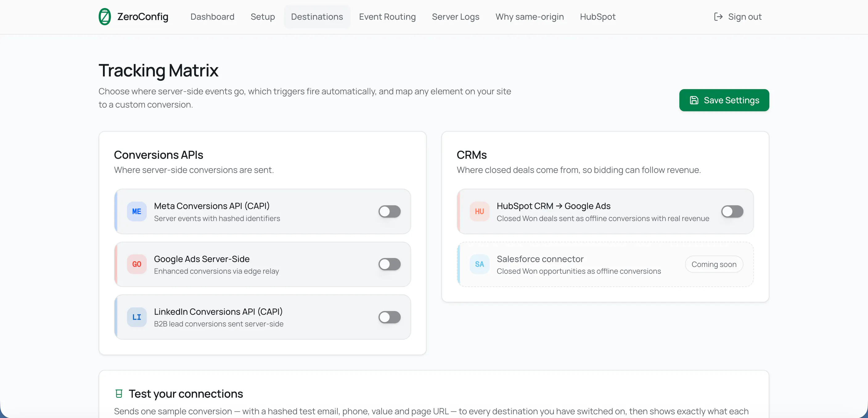
Task: Click 'Closed Won deals sent as offline conversions' text
Action: (x=603, y=219)
